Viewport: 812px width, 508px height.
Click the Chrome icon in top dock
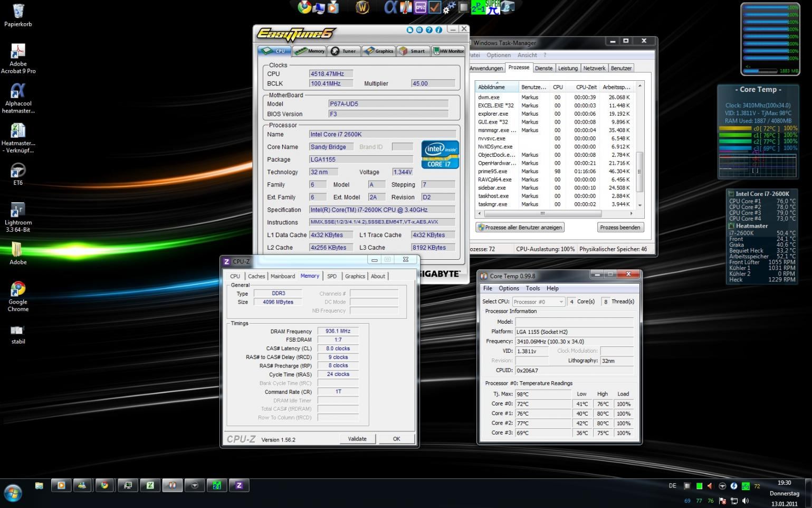pyautogui.click(x=304, y=7)
